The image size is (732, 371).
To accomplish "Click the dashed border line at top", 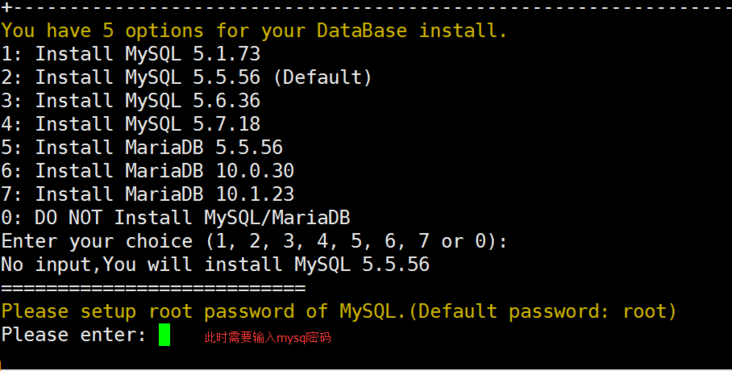I will [x=366, y=8].
